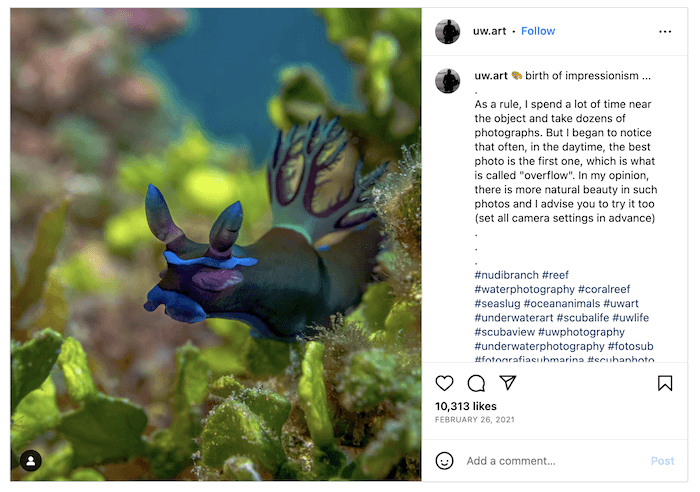Open the #seaslug hashtag
This screenshot has height=492, width=700.
497,304
